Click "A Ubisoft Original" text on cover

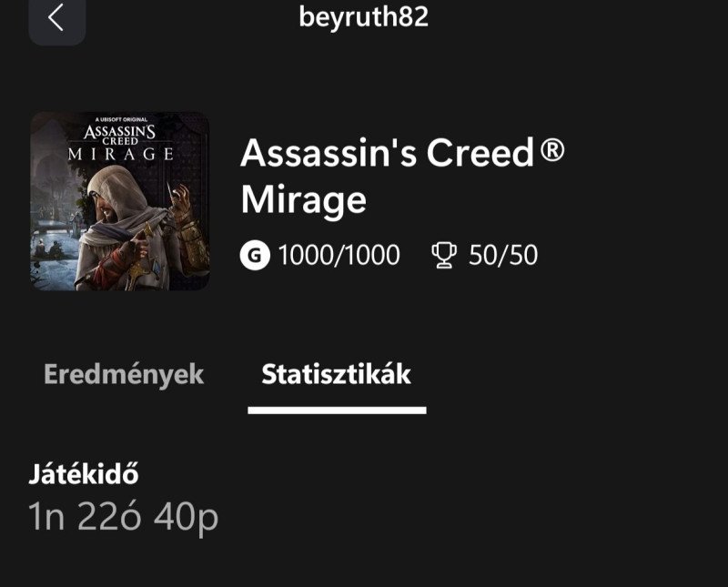point(119,120)
